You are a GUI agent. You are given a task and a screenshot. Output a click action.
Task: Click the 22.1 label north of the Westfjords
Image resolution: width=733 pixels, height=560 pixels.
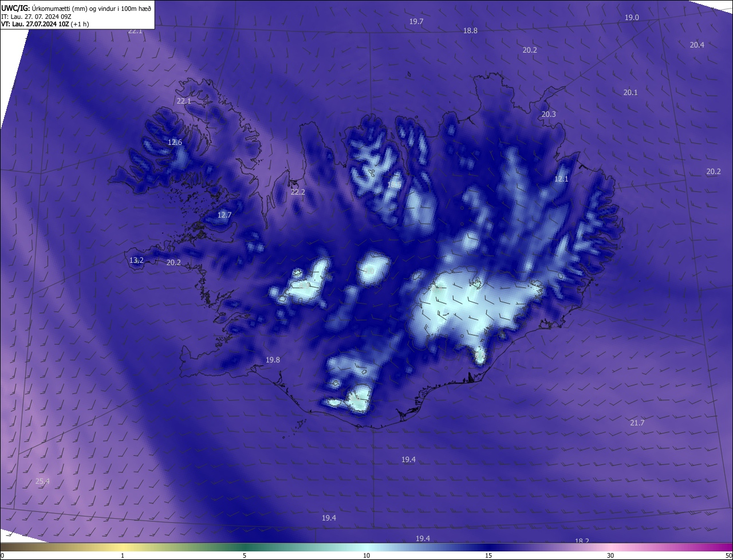point(184,101)
